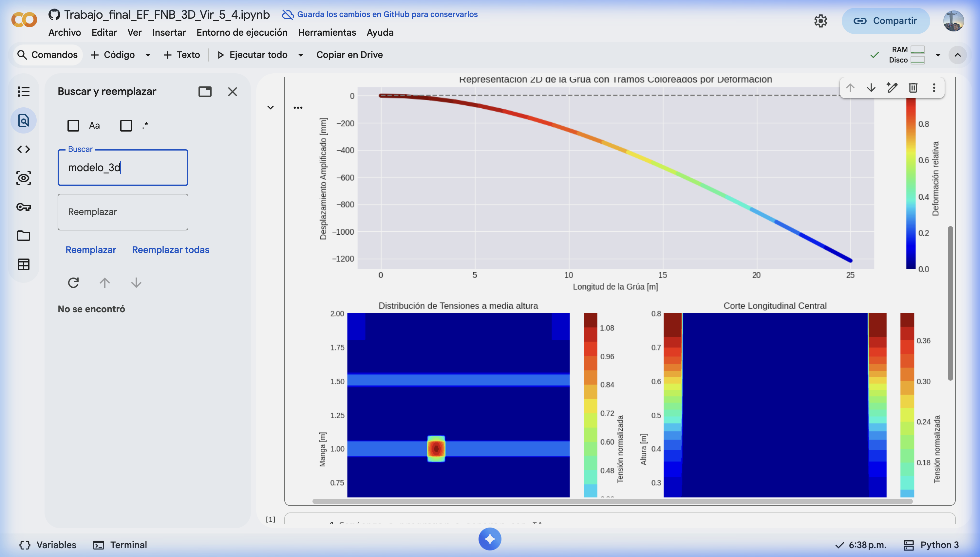This screenshot has width=980, height=557.
Task: Click the Compartir button
Action: (x=885, y=21)
